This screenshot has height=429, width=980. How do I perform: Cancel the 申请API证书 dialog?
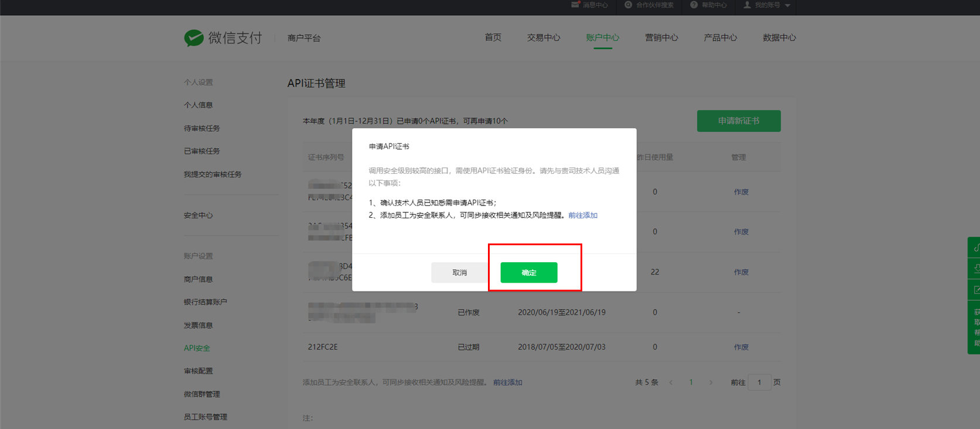click(x=459, y=273)
